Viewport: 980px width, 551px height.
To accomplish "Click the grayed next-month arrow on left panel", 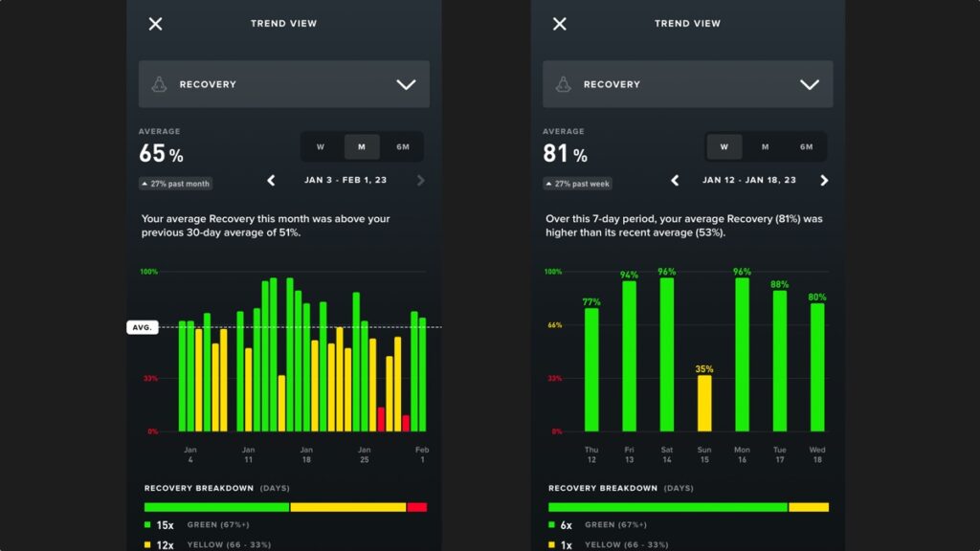I will pyautogui.click(x=421, y=180).
